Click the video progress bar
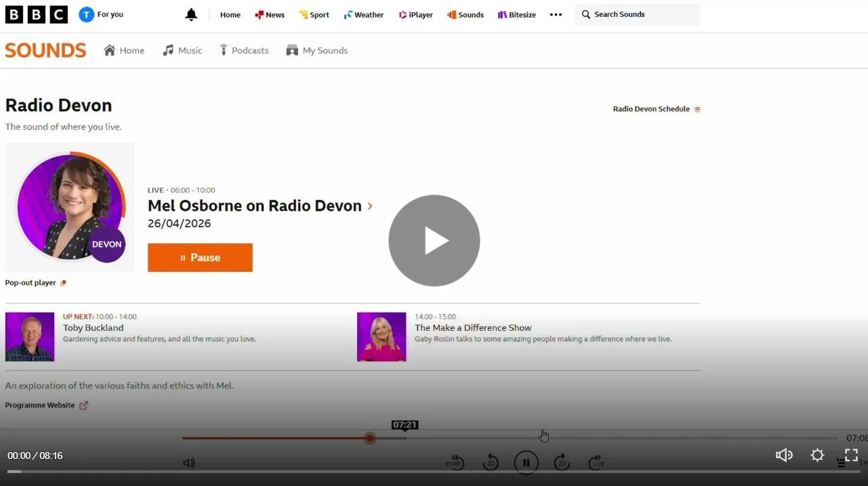This screenshot has height=486, width=868. (x=434, y=471)
